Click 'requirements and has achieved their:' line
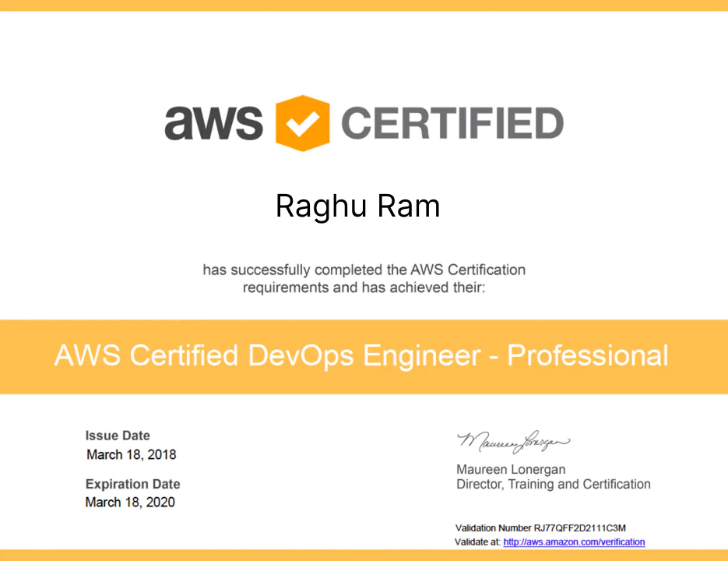Viewport: 728px width, 561px height. click(x=364, y=288)
